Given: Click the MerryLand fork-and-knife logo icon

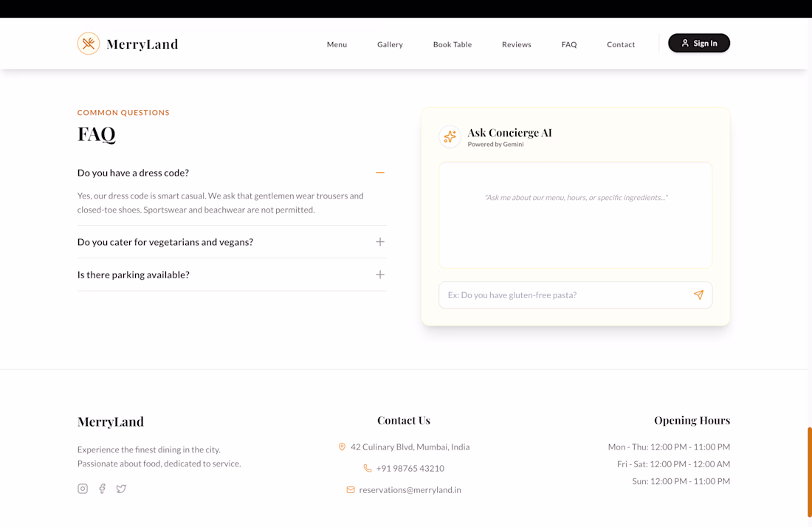Looking at the screenshot, I should coord(89,44).
